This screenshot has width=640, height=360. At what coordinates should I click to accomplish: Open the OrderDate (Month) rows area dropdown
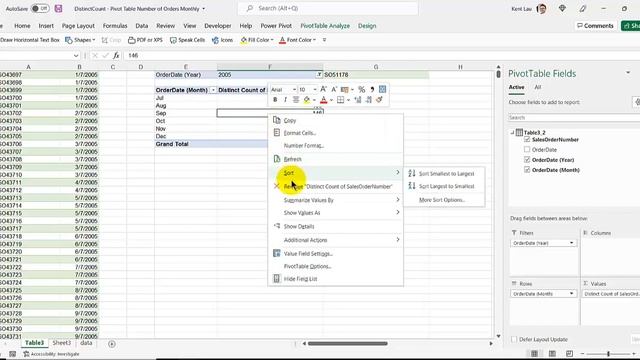[x=571, y=293]
